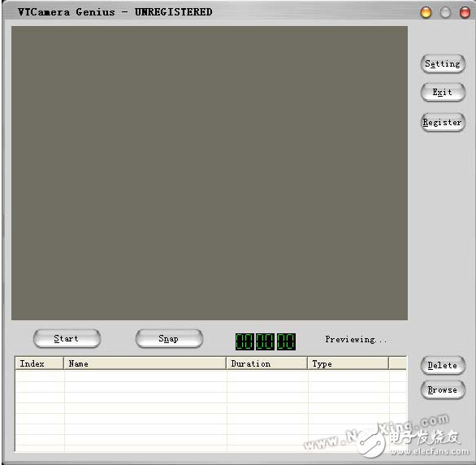476x465 pixels.
Task: Open the Setting dialog
Action: pos(443,63)
